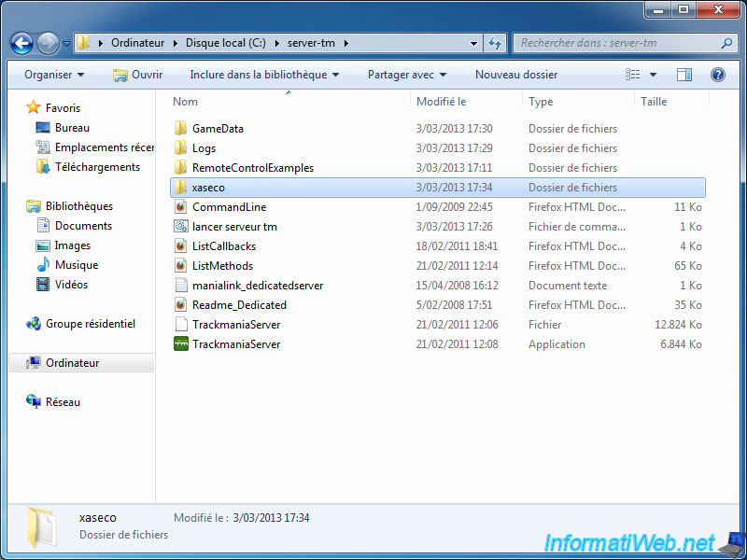Click the 'lancer serveur tm' command file icon
This screenshot has width=747, height=560.
click(180, 226)
